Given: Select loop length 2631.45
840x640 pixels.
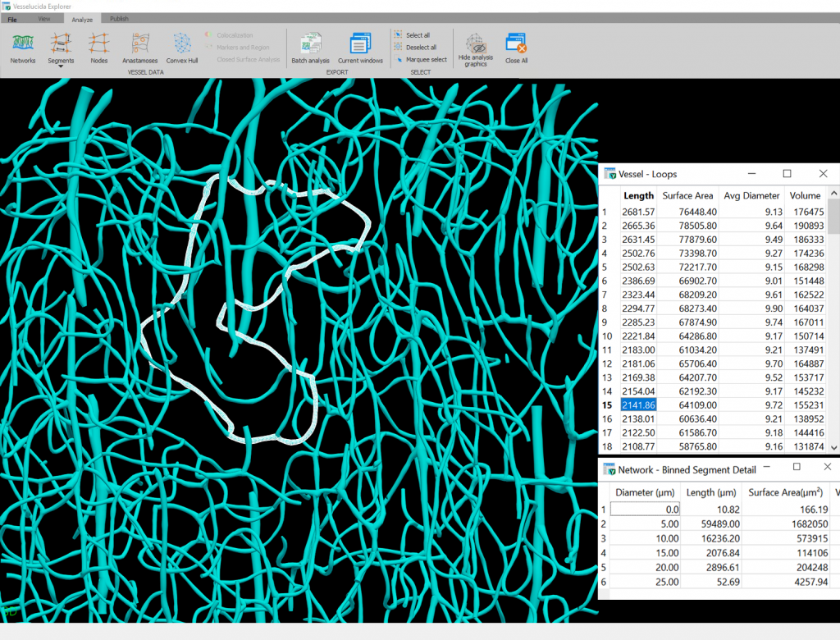Looking at the screenshot, I should [x=638, y=240].
